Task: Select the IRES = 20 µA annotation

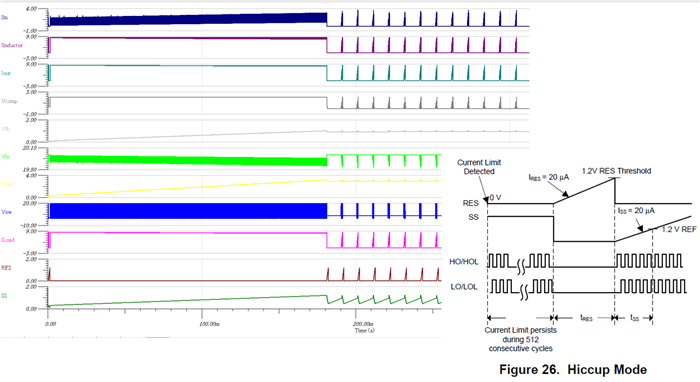Action: (x=549, y=178)
